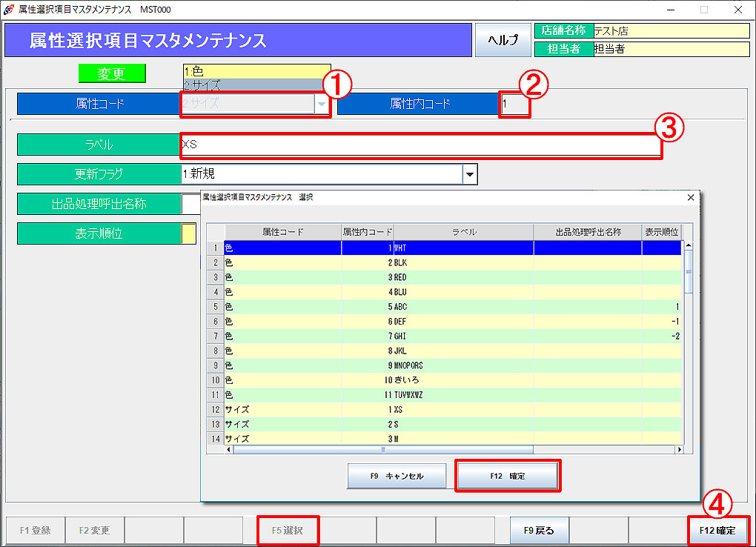Click the ラベル column header in the table
Viewport: 756px width, 547px height.
463,232
